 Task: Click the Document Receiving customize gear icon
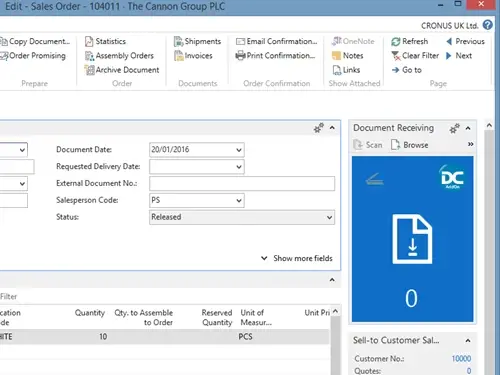point(454,128)
